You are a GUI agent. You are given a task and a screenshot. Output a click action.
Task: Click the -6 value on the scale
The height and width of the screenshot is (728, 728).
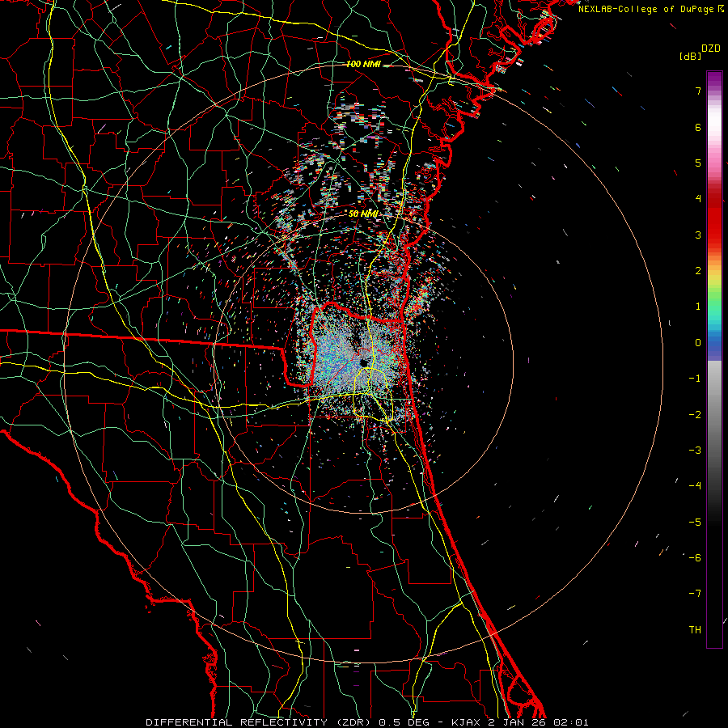pyautogui.click(x=695, y=557)
